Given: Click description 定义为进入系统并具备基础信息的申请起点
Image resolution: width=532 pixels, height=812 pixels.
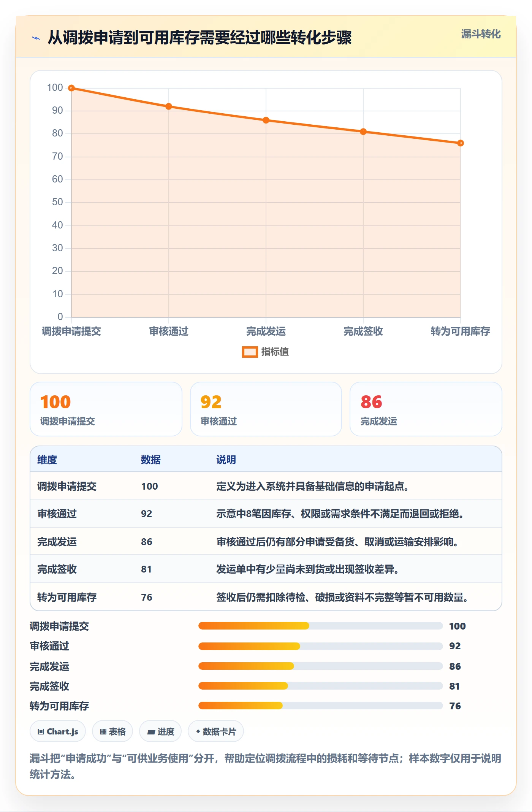Looking at the screenshot, I should [x=312, y=487].
